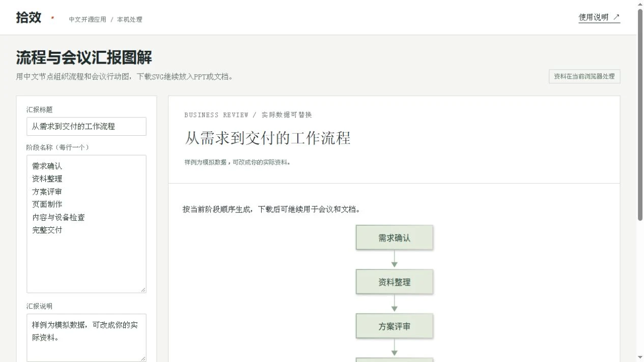Click the BUSINESS REVIEW / 实际数据可替换 caption
Image resolution: width=644 pixels, height=362 pixels.
[248, 115]
